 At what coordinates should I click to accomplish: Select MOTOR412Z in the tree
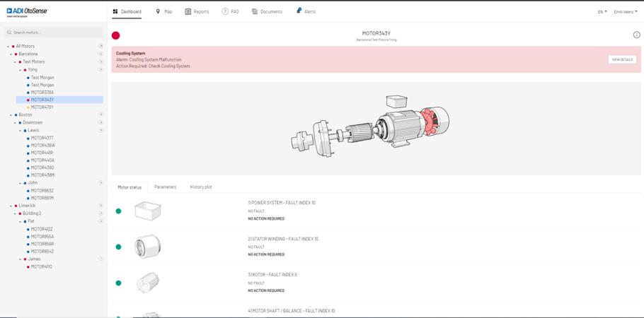42,229
